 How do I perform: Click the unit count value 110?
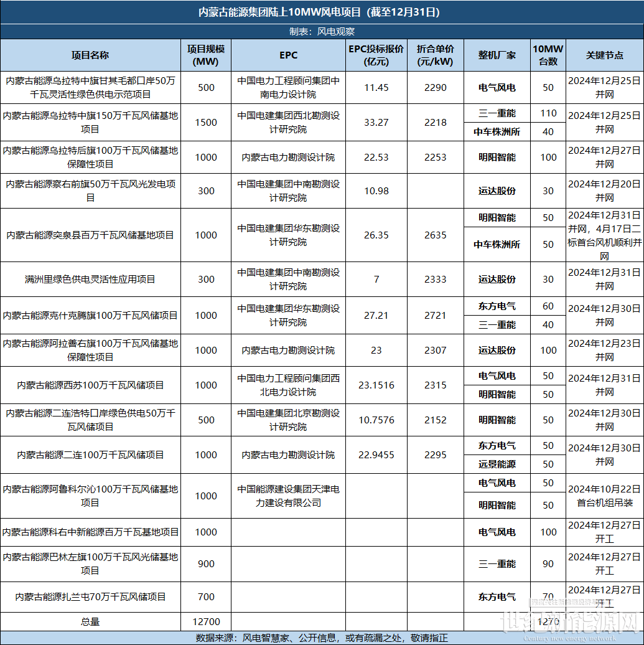click(x=548, y=113)
